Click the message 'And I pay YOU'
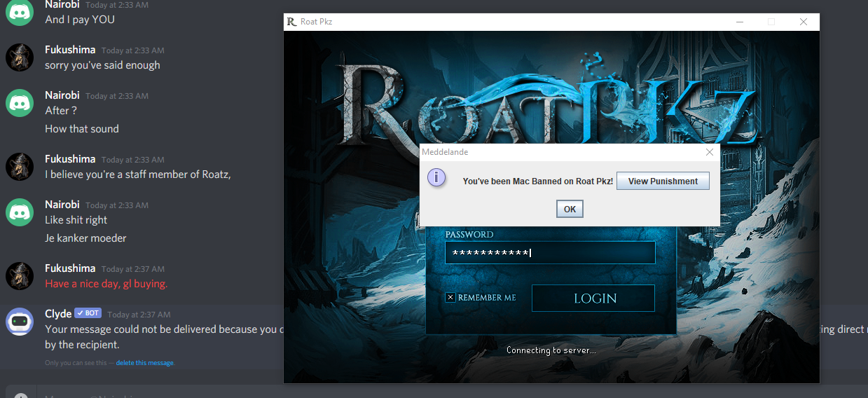The image size is (868, 398). click(80, 20)
